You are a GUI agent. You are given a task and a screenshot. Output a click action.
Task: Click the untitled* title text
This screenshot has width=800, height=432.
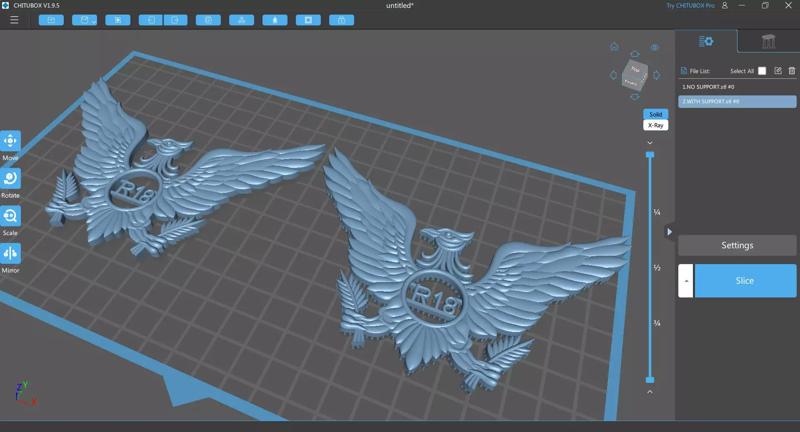point(399,6)
